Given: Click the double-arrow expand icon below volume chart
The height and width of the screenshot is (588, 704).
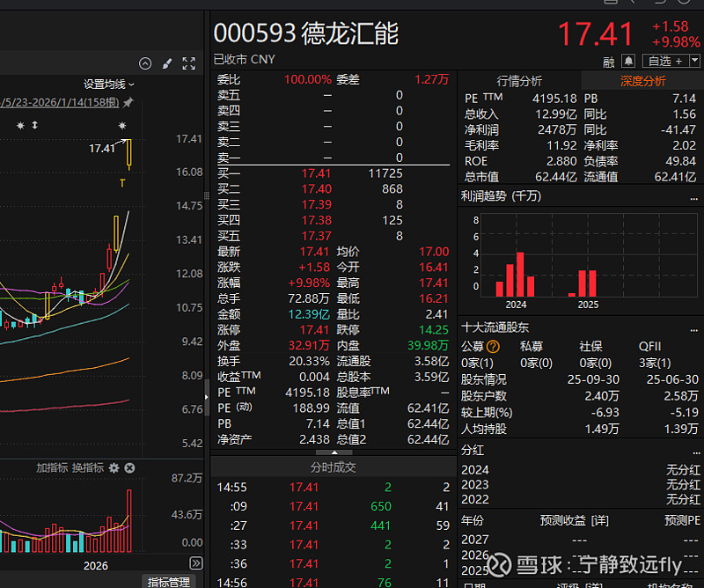Looking at the screenshot, I should tap(196, 562).
